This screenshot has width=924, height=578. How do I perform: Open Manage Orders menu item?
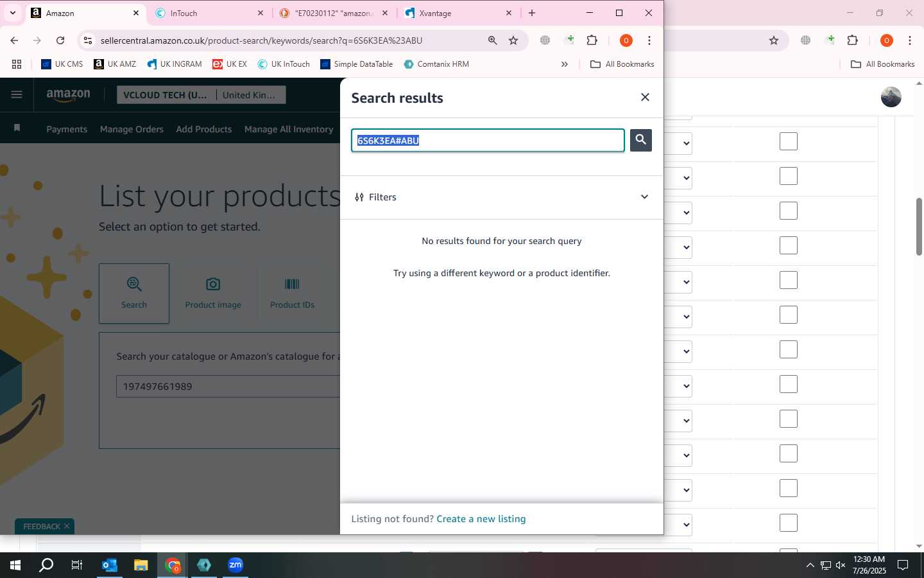tap(132, 129)
